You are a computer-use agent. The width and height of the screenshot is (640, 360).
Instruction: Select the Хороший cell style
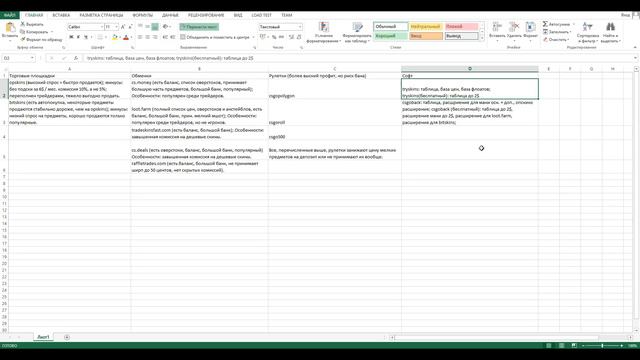tap(391, 36)
